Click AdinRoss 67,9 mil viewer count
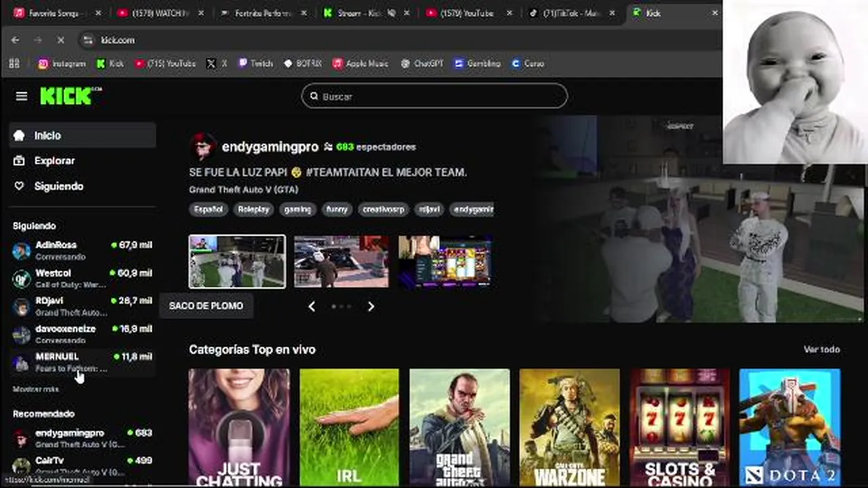This screenshot has width=868, height=488. [x=132, y=245]
